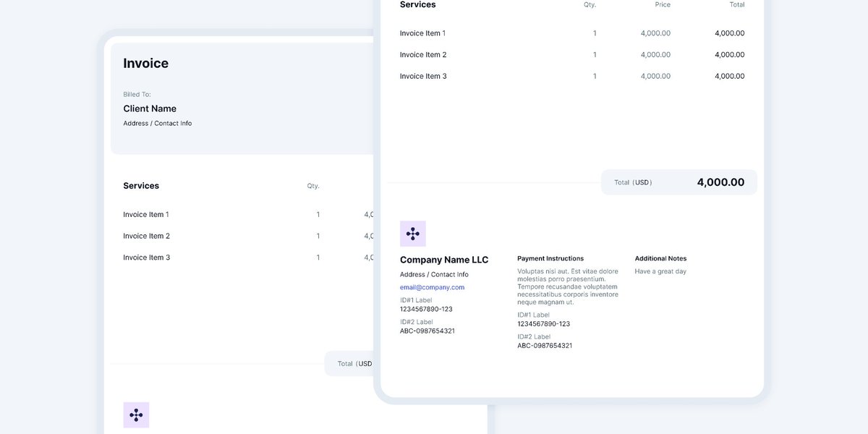Image resolution: width=868 pixels, height=434 pixels.
Task: Click quantity 1 of Invoice Item 3, back invoice
Action: [318, 258]
